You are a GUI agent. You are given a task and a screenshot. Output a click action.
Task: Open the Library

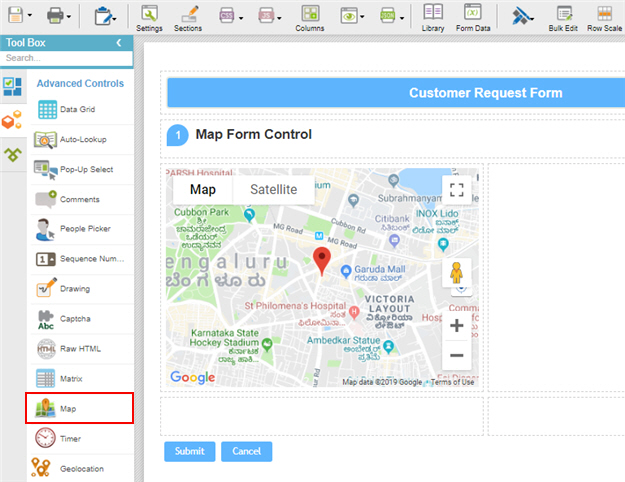pos(433,18)
